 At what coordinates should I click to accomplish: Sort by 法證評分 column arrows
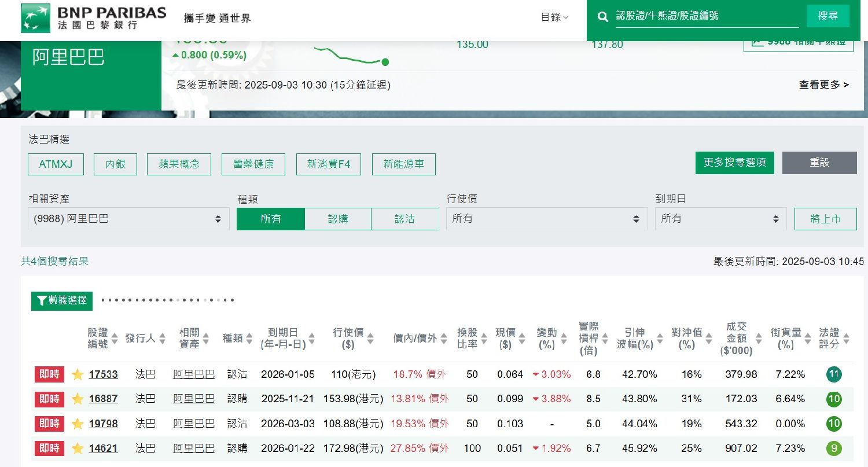(x=846, y=339)
